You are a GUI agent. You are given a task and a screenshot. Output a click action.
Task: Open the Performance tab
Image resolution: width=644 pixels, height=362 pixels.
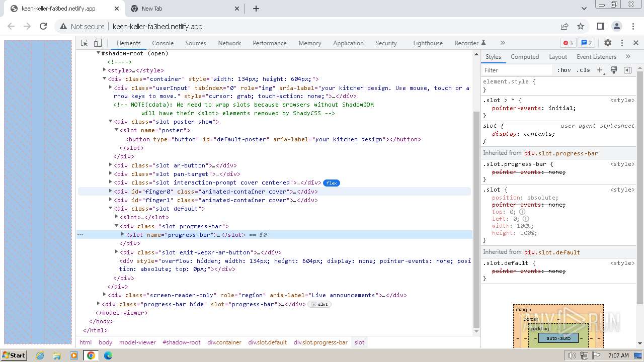270,43
